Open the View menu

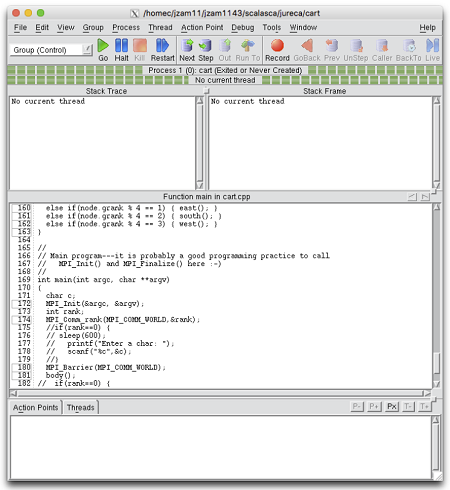pyautogui.click(x=66, y=27)
